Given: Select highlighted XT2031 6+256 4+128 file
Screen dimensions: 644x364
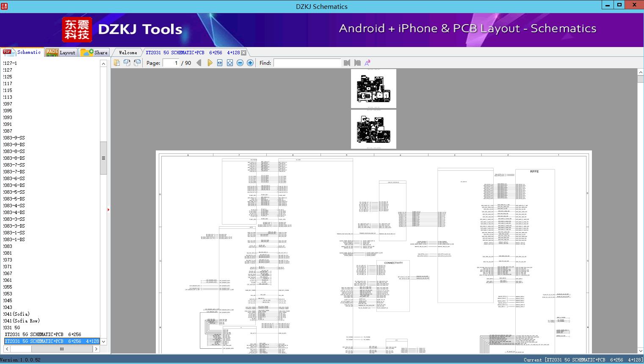Looking at the screenshot, I should click(x=52, y=341).
